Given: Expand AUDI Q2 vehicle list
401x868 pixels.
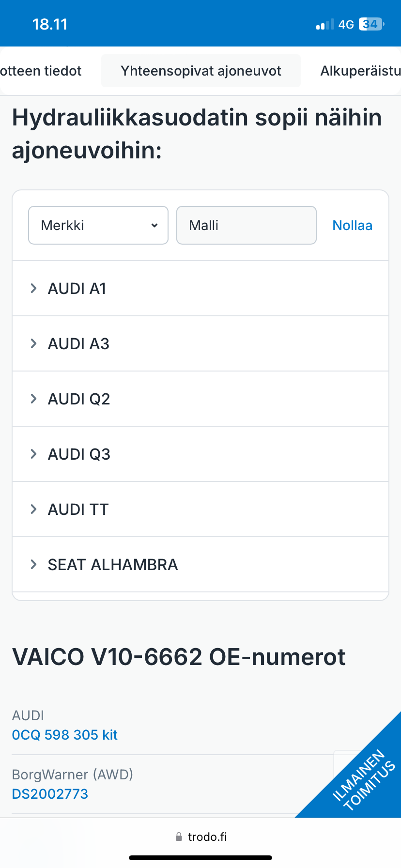Looking at the screenshot, I should [79, 399].
